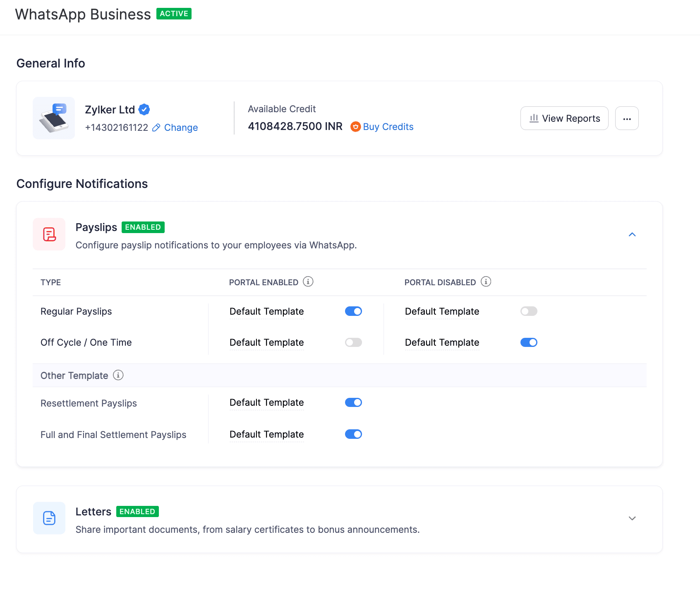Click the Portal Disabled info icon
Screen dimensions: 700x592
click(486, 282)
